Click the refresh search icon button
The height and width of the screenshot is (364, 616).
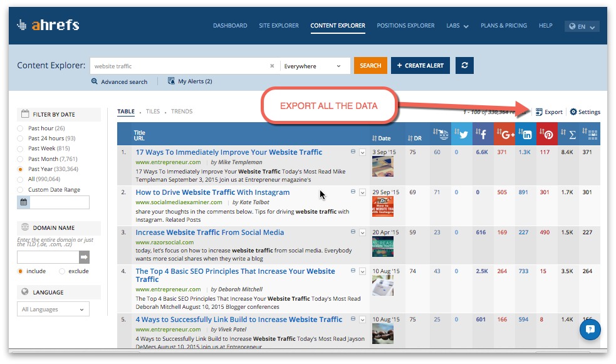464,66
